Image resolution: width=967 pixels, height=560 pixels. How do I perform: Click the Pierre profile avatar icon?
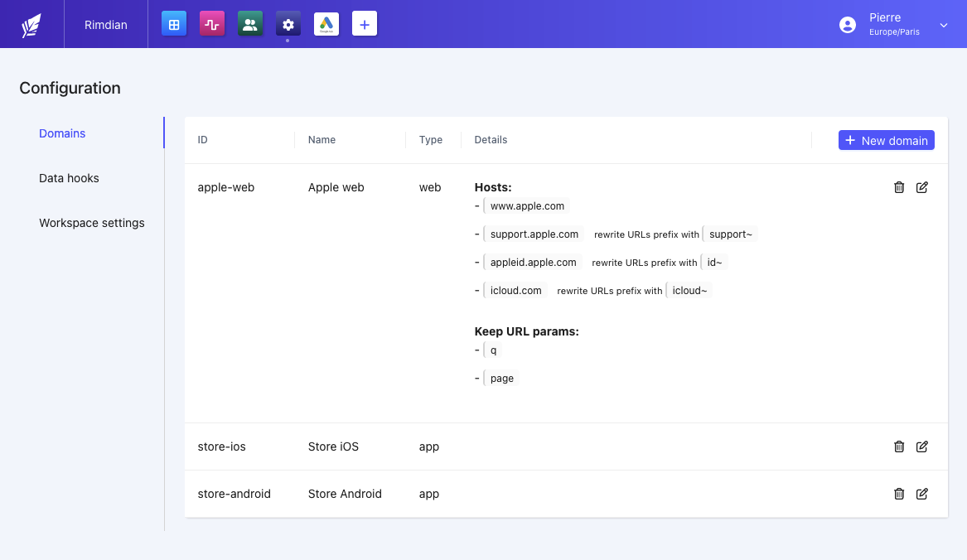847,24
